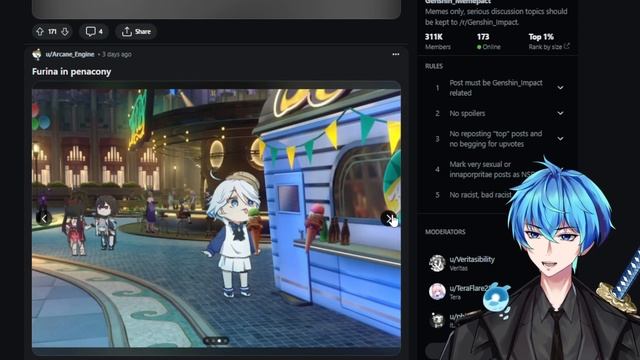640x360 pixels.
Task: Click the MODERATORS section heading
Action: [445, 232]
